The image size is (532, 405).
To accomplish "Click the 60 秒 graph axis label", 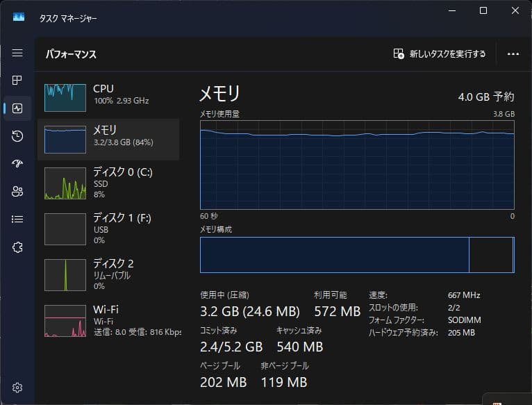I will [x=208, y=216].
